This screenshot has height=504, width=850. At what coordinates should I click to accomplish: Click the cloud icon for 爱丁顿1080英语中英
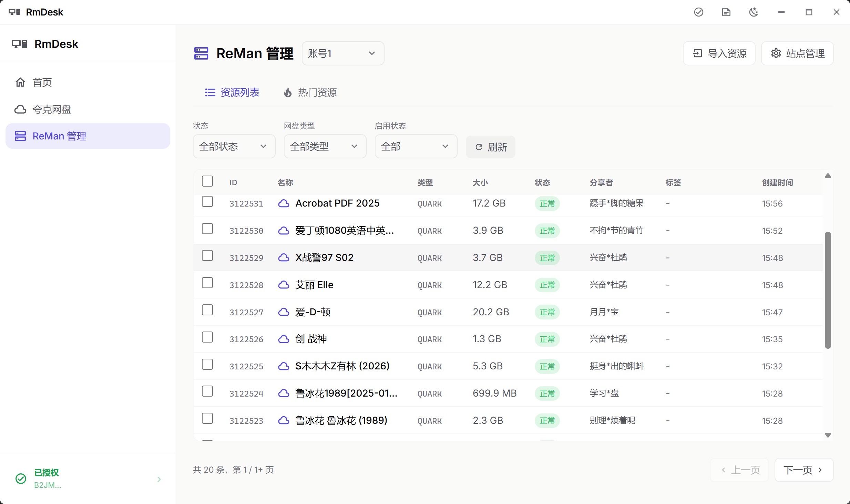(x=284, y=231)
